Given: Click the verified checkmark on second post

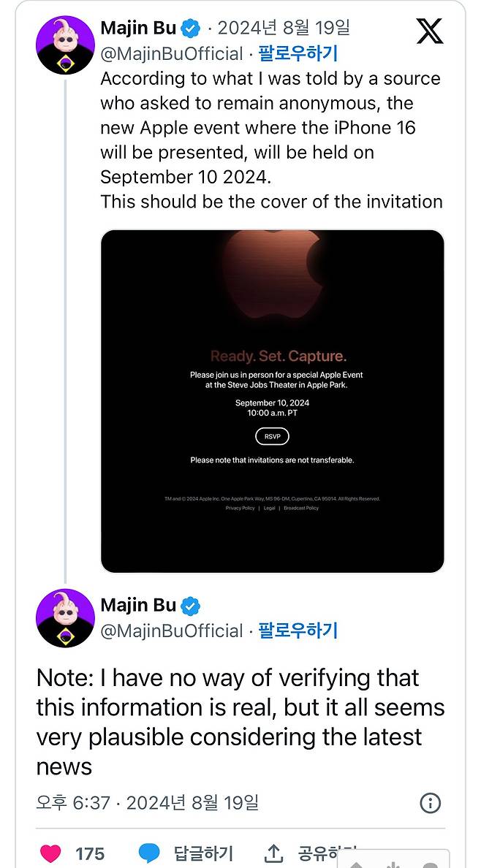Looking at the screenshot, I should tap(189, 605).
